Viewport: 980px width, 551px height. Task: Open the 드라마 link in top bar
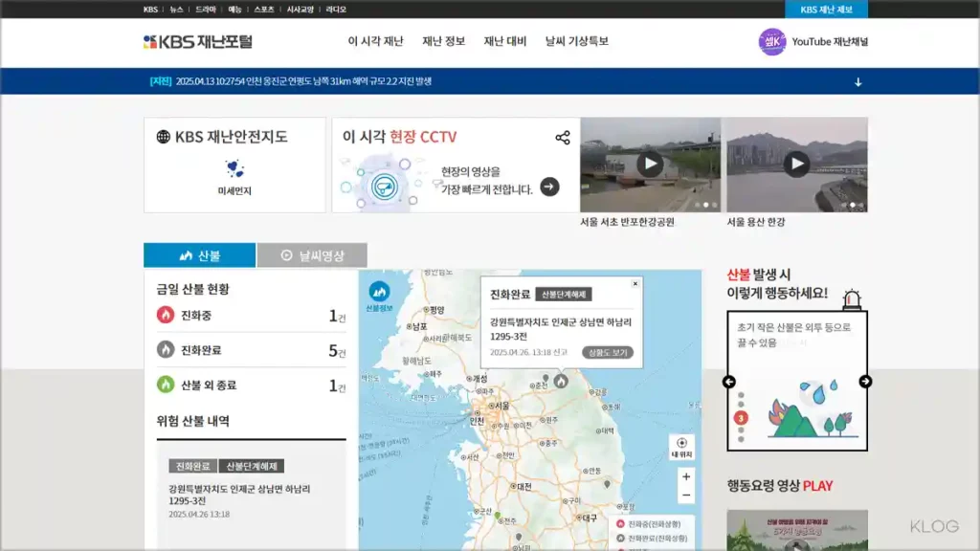(x=206, y=10)
